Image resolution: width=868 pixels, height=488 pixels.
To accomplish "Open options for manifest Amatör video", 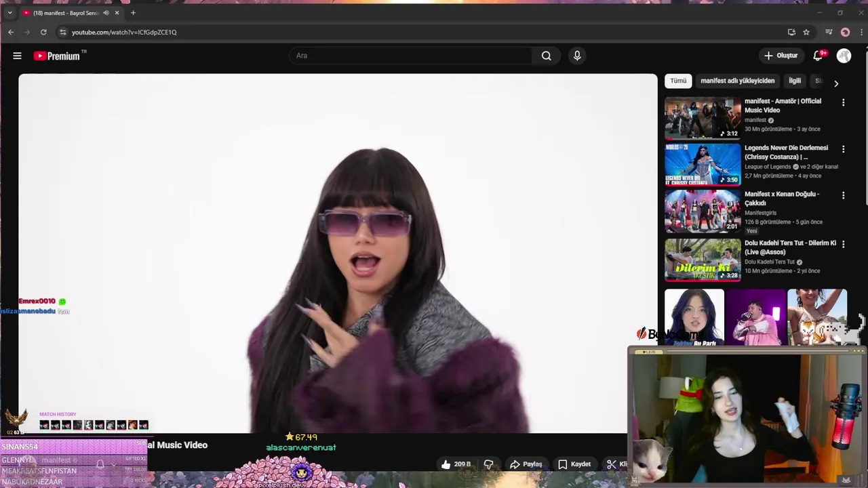I will [844, 102].
